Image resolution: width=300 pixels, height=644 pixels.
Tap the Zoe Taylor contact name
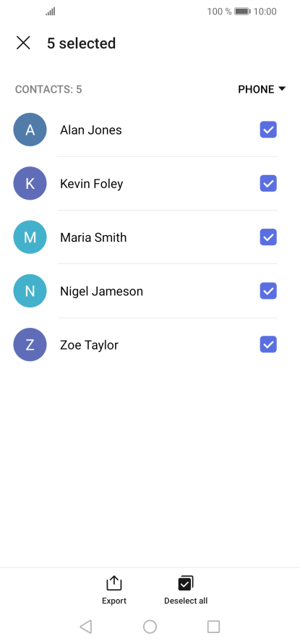point(89,345)
